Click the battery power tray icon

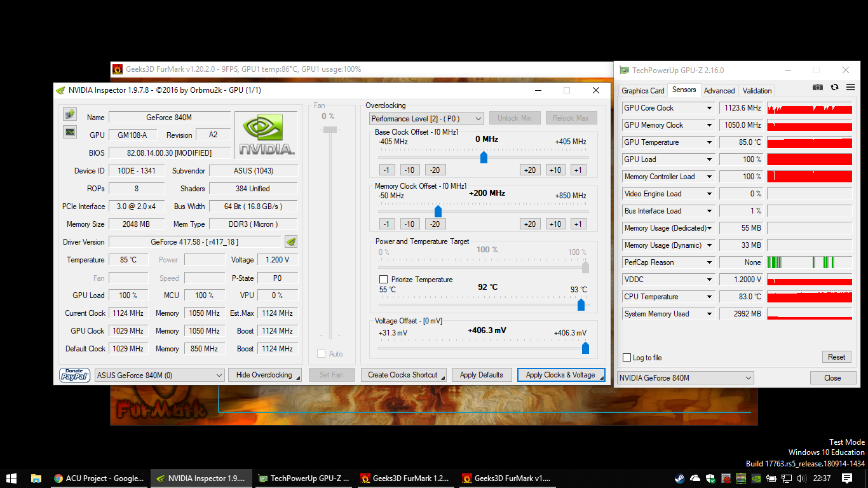pos(771,478)
